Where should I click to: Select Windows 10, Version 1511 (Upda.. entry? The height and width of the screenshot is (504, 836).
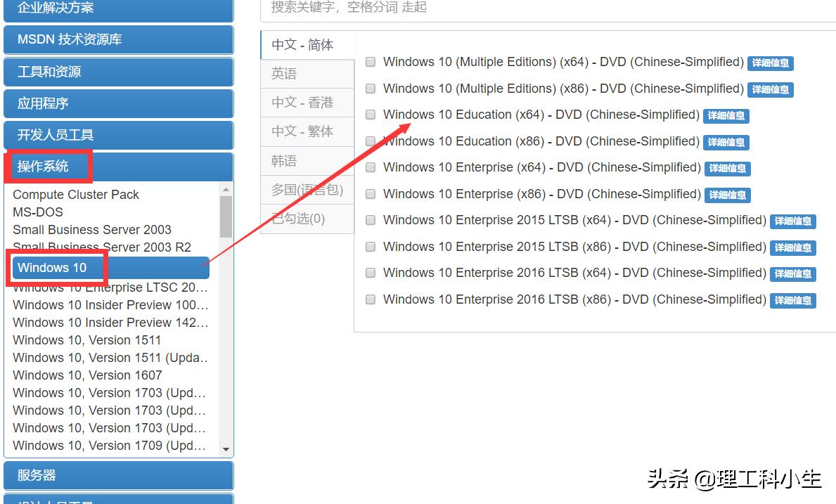pos(110,358)
